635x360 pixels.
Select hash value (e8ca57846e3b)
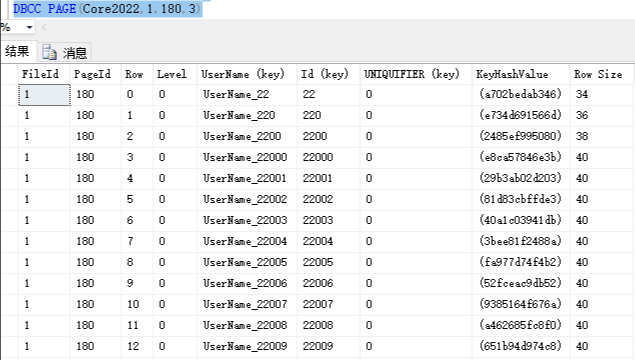(521, 158)
